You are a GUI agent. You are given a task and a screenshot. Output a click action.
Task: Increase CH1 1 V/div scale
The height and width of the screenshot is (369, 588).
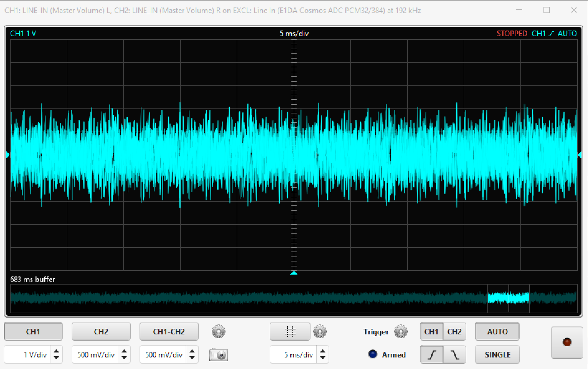(x=56, y=351)
